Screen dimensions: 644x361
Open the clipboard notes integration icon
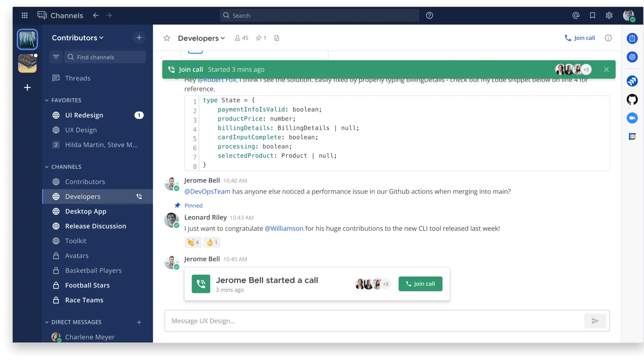(632, 38)
